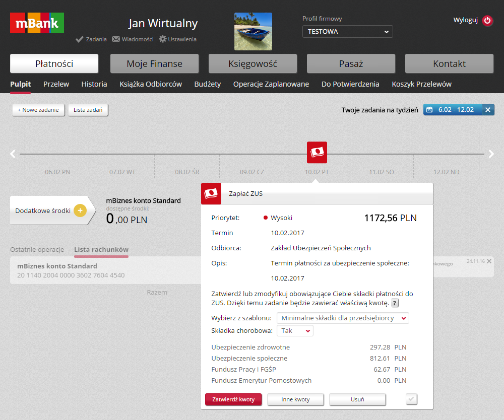Click the Fundusz Pracy i FGŚP 62,67 value
504x420 pixels.
point(382,370)
